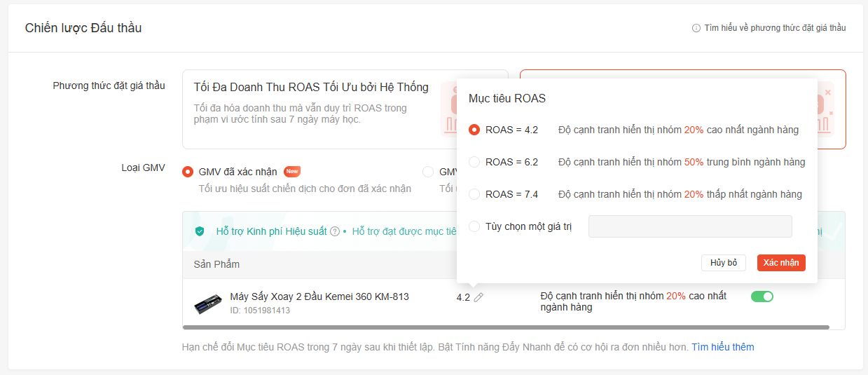The image size is (868, 375).
Task: Click the green shield icon in support banner
Action: (x=200, y=231)
